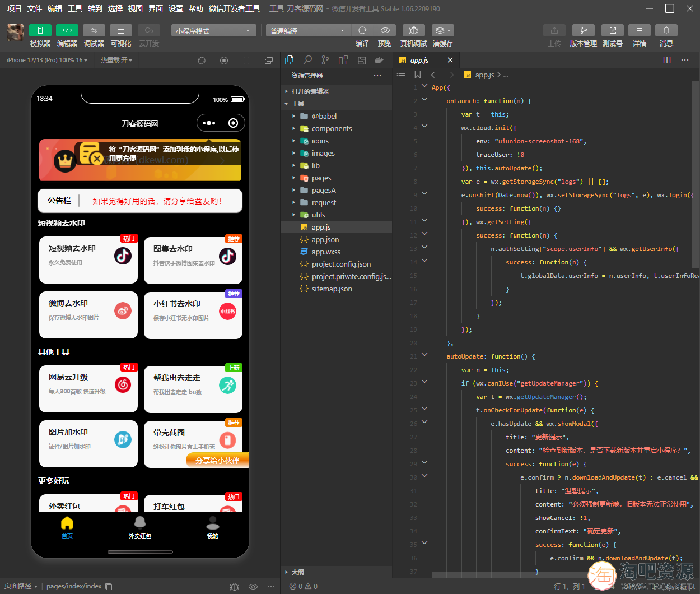Open the 工具 menu
700x594 pixels.
tap(75, 8)
